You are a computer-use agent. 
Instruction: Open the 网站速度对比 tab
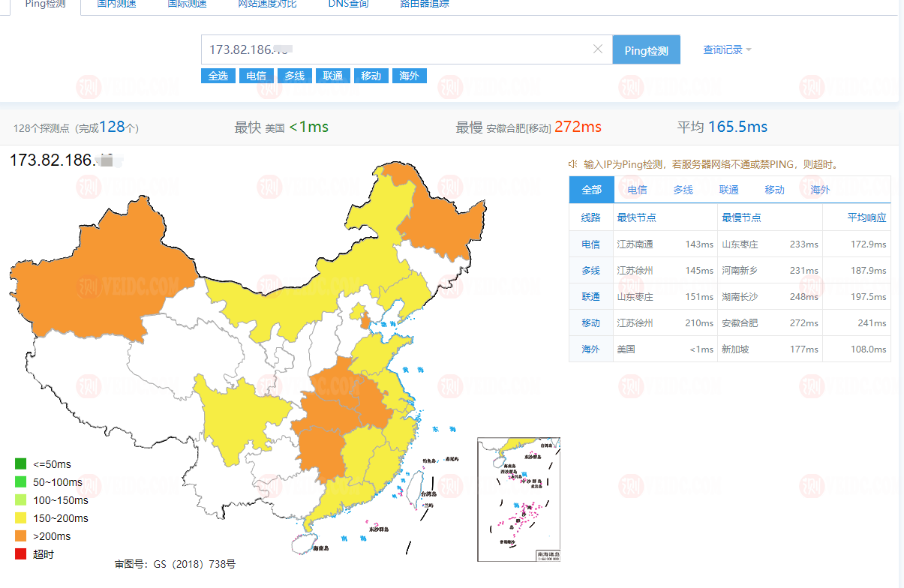[x=266, y=3]
